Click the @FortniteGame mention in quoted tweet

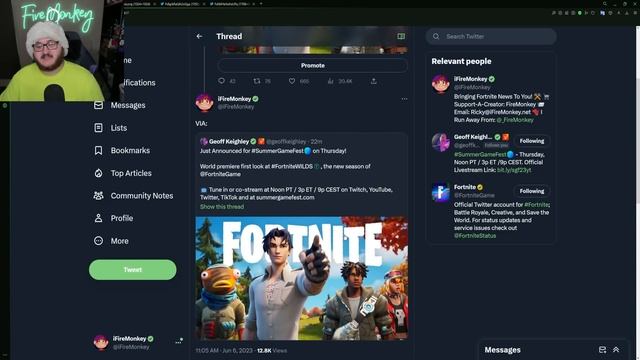220,174
